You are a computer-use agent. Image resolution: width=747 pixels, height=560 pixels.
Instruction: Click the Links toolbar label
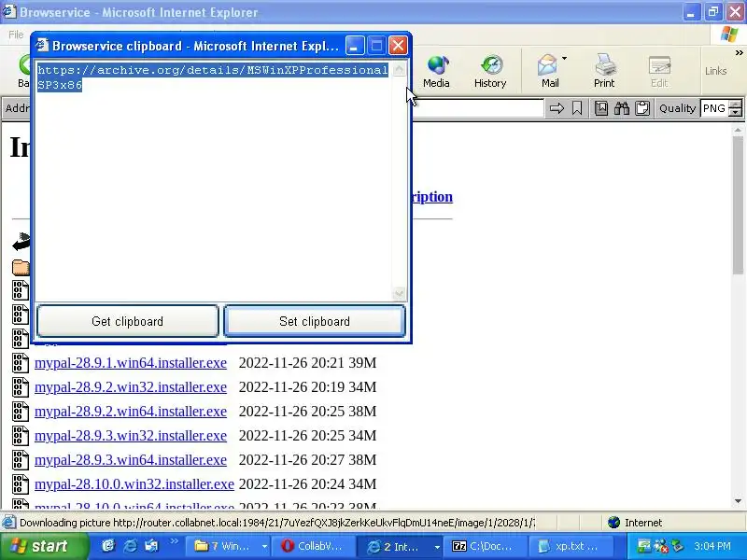[x=715, y=71]
